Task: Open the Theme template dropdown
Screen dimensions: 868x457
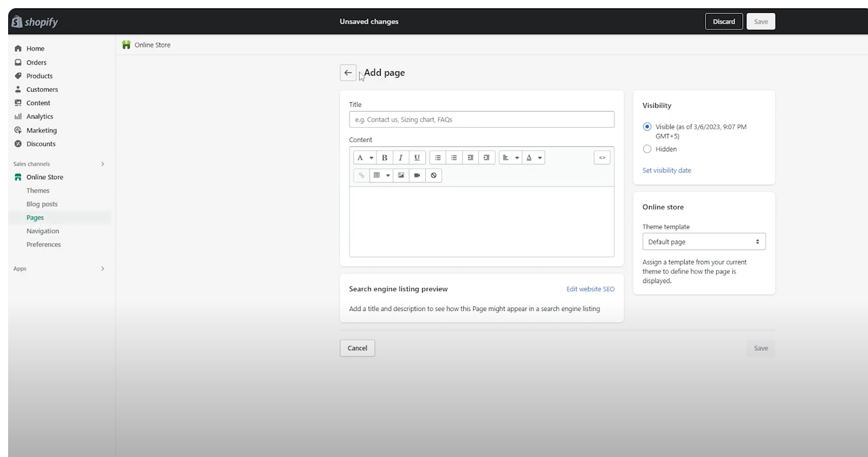Action: coord(704,242)
